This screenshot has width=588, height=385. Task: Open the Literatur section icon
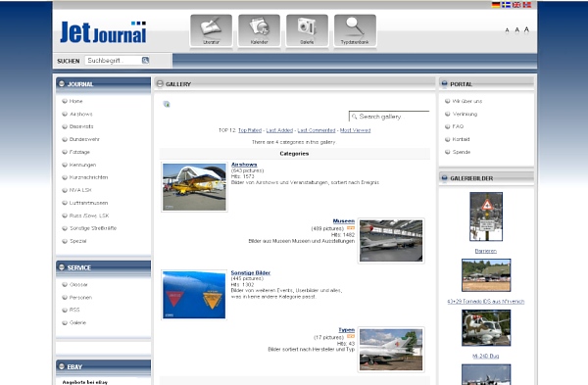(x=211, y=30)
